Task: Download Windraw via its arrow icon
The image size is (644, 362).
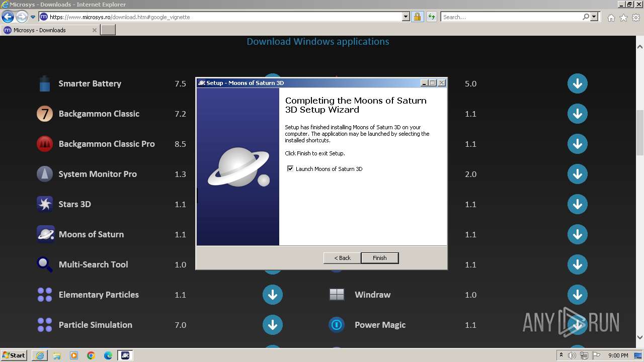Action: click(x=578, y=295)
